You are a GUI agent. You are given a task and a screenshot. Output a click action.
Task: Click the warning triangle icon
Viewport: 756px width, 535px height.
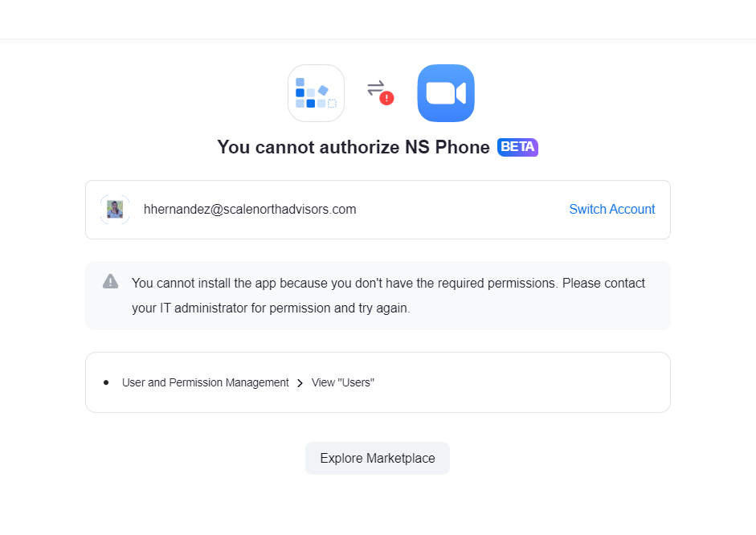coord(110,281)
